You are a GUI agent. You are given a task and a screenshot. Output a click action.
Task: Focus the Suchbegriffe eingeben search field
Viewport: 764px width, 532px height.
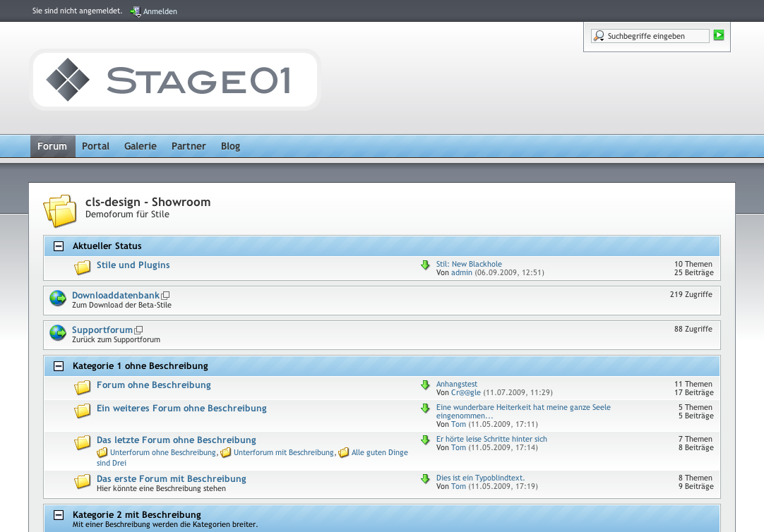pyautogui.click(x=657, y=36)
